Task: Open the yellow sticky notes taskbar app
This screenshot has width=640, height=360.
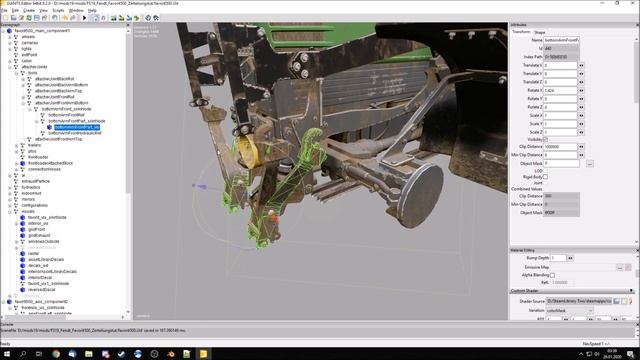Action: tap(203, 354)
